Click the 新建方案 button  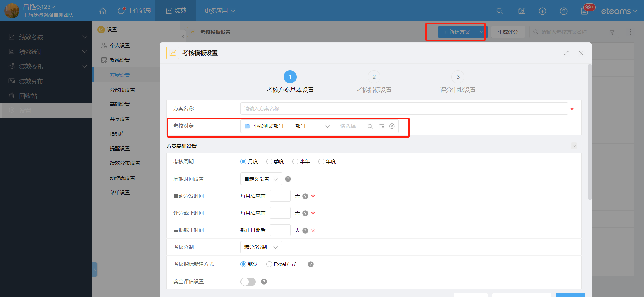[457, 32]
